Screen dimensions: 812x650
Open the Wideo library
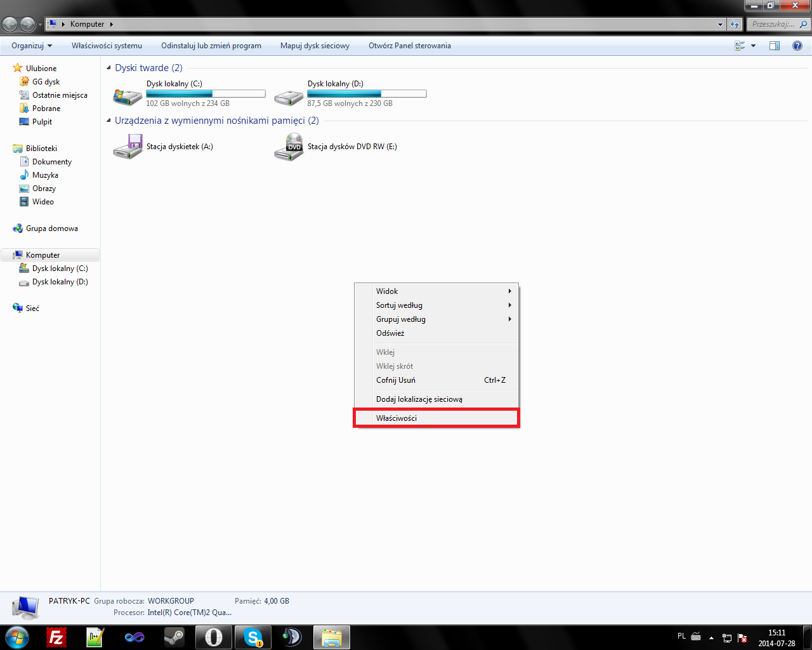click(x=37, y=202)
